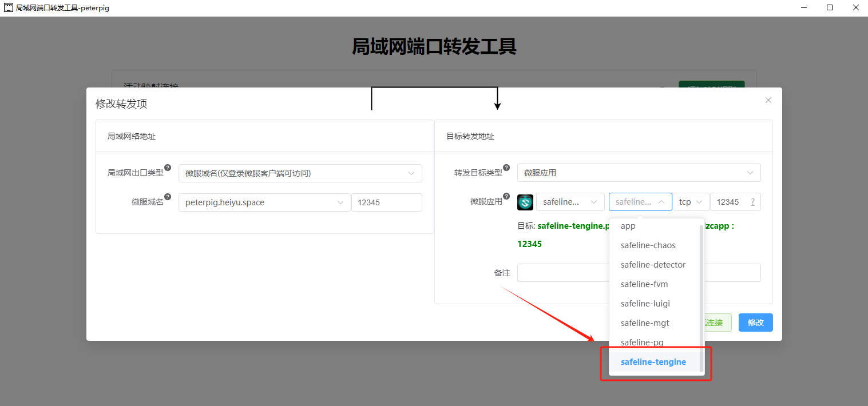Open the first safeline app dropdown
Viewport: 868px width, 406px height.
click(570, 202)
